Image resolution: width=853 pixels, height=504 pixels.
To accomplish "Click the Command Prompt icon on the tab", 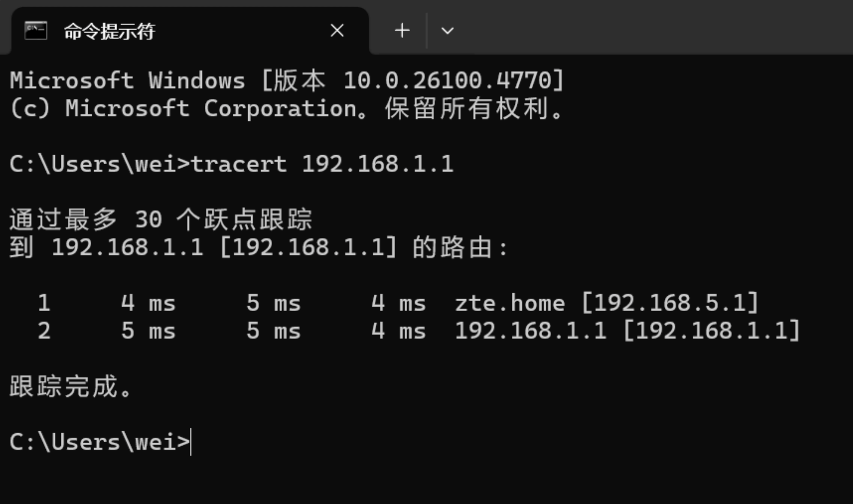I will (x=36, y=31).
